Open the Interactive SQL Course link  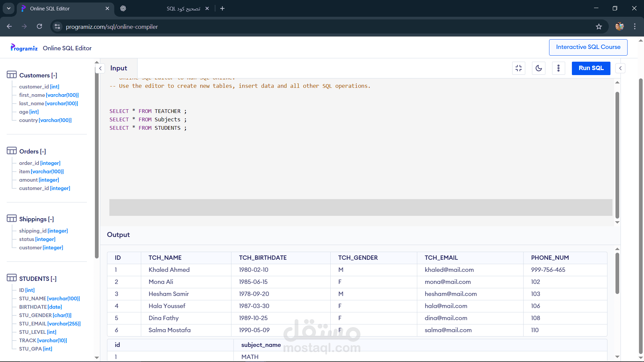coord(588,47)
